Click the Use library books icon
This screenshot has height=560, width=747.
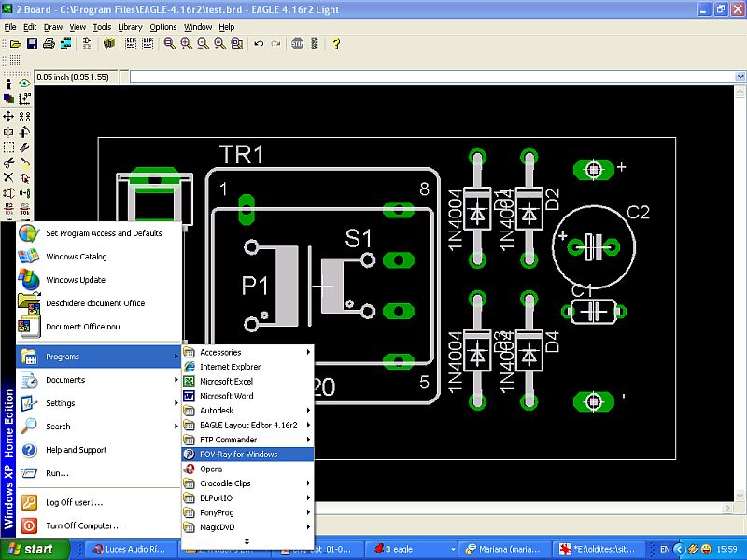coord(109,44)
